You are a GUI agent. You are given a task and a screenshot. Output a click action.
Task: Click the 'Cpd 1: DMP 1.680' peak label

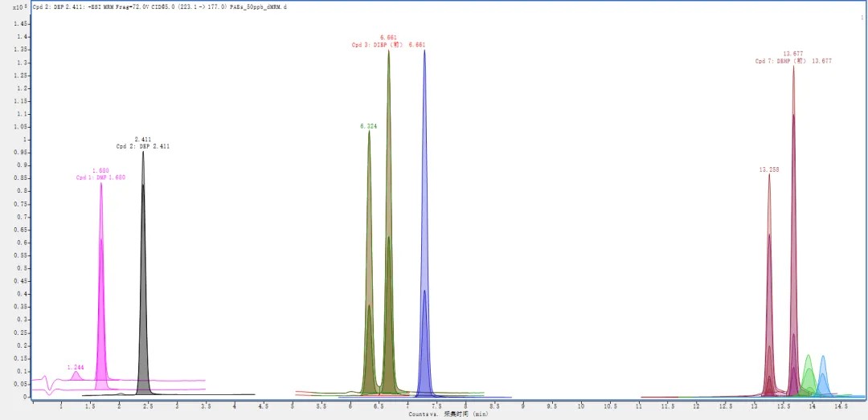(x=100, y=177)
